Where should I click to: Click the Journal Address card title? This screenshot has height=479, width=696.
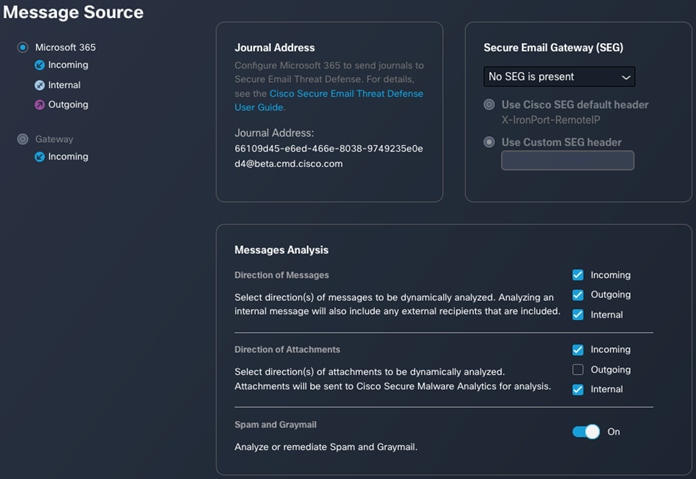click(275, 48)
